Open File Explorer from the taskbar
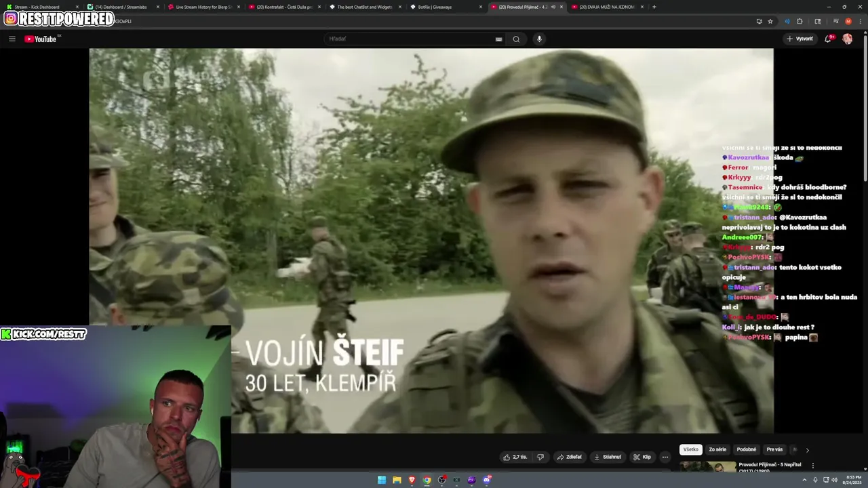 click(x=397, y=480)
